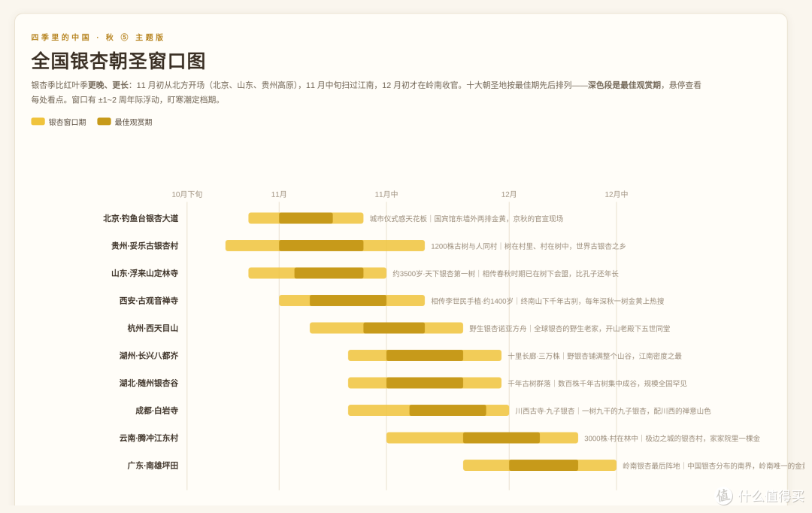Click the 11月中 axis label
The height and width of the screenshot is (513, 812).
[386, 194]
